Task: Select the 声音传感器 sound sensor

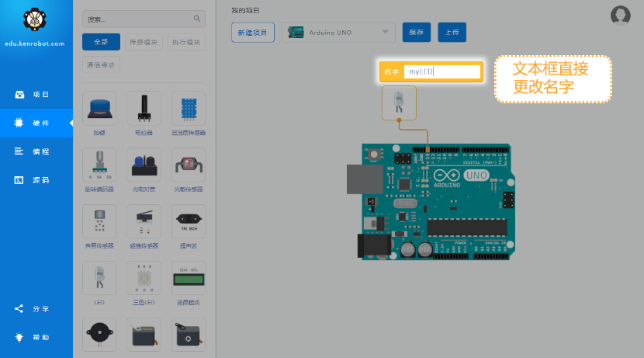Action: (99, 221)
